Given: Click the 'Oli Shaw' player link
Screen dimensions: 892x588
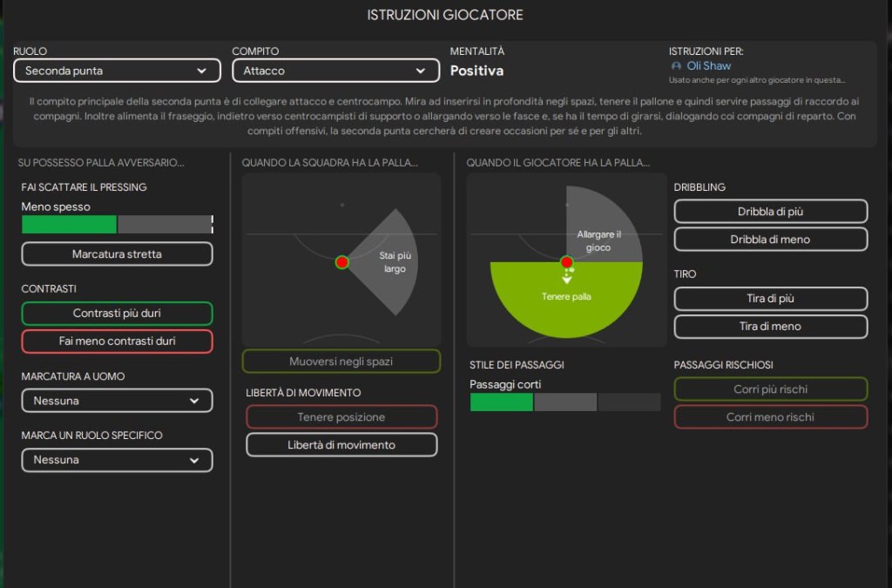Looking at the screenshot, I should coord(708,66).
